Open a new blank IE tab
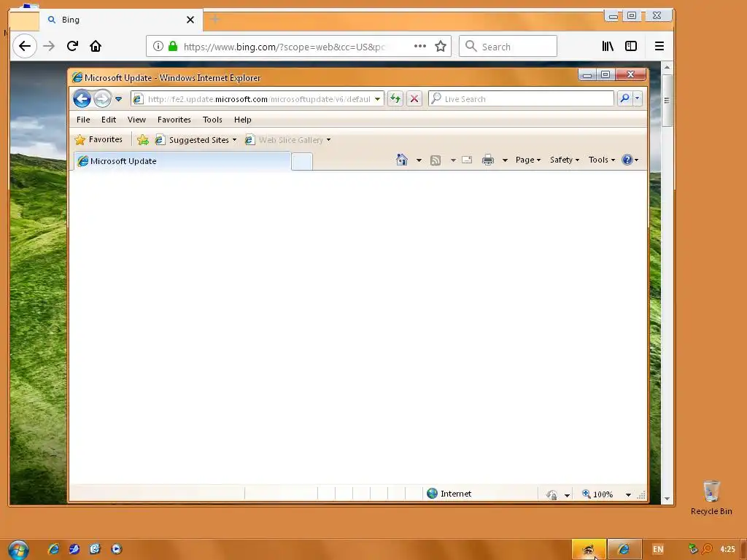The width and height of the screenshot is (747, 560). [x=302, y=162]
